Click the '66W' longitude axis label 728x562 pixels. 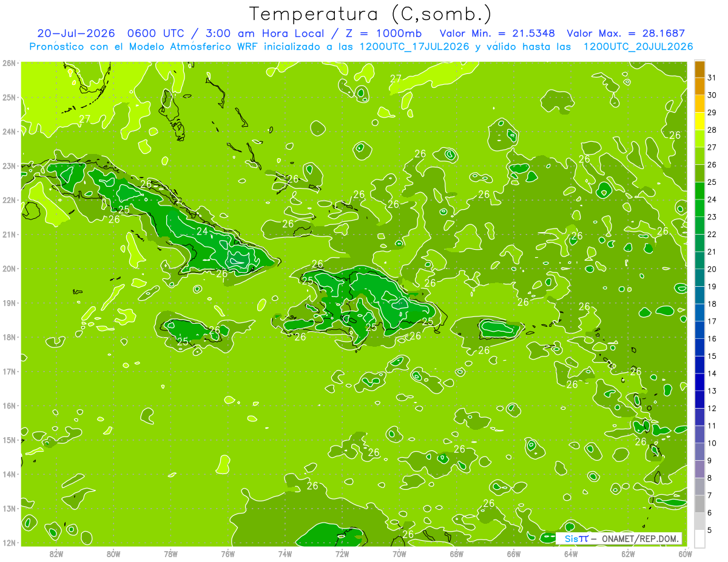point(514,554)
